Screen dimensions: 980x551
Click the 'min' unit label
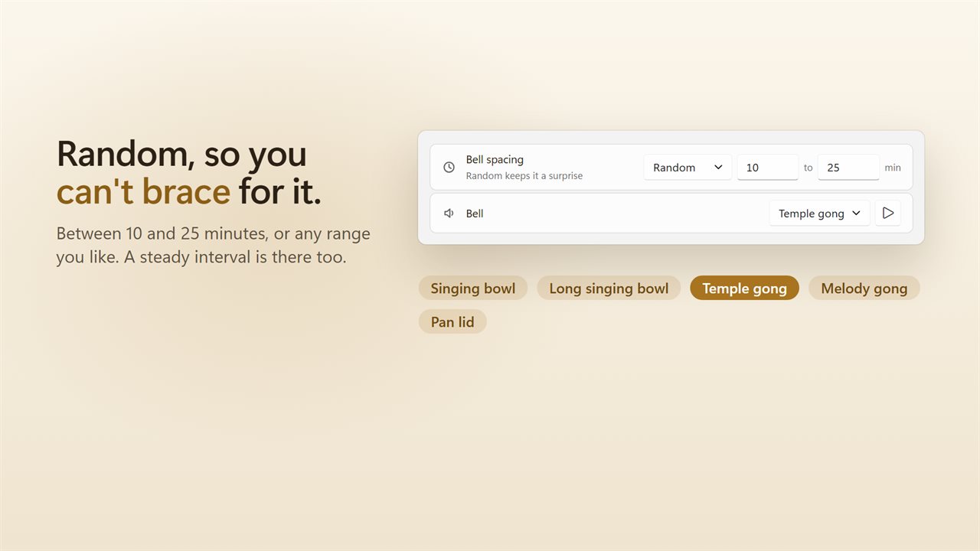(893, 168)
